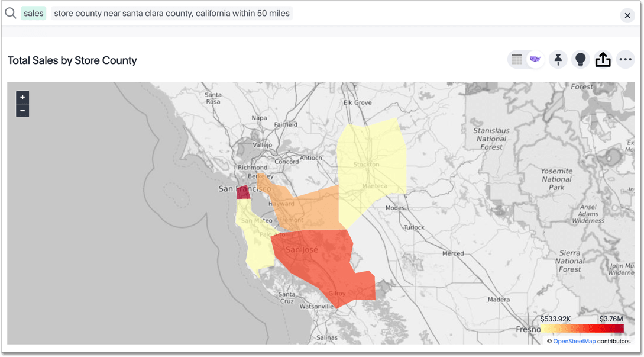This screenshot has height=357, width=644.
Task: Zoom out of the map with the minus icon
Action: tap(22, 110)
